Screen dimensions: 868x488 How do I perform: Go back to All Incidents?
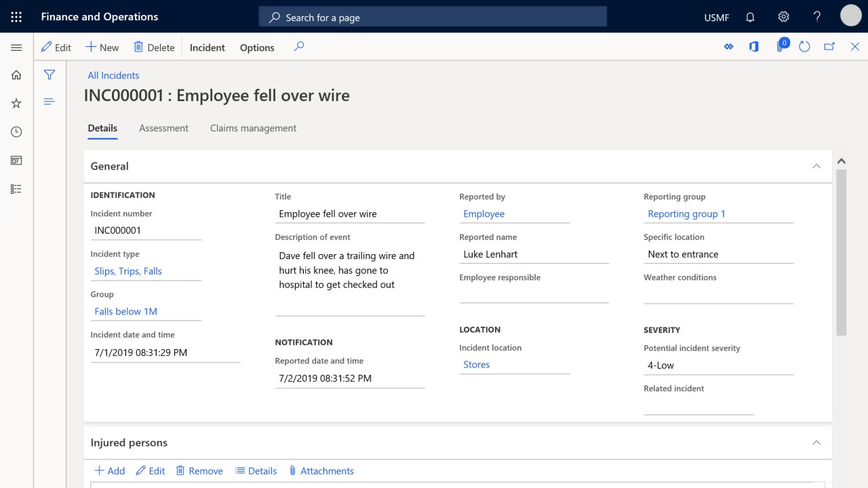pyautogui.click(x=113, y=75)
